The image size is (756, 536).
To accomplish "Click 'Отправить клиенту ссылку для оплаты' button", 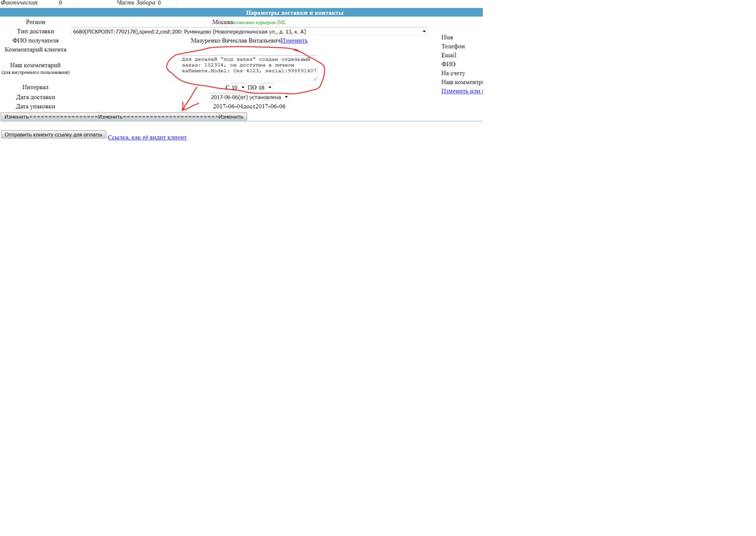I will click(x=54, y=134).
